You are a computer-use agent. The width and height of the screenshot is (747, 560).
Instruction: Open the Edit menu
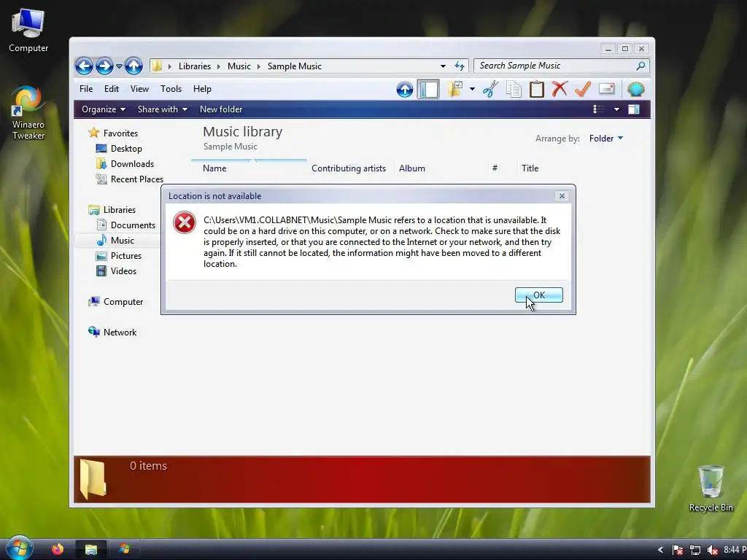pos(112,89)
